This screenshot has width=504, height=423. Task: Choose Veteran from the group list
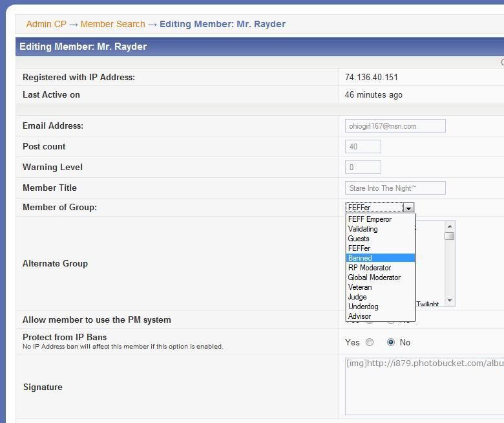click(380, 287)
